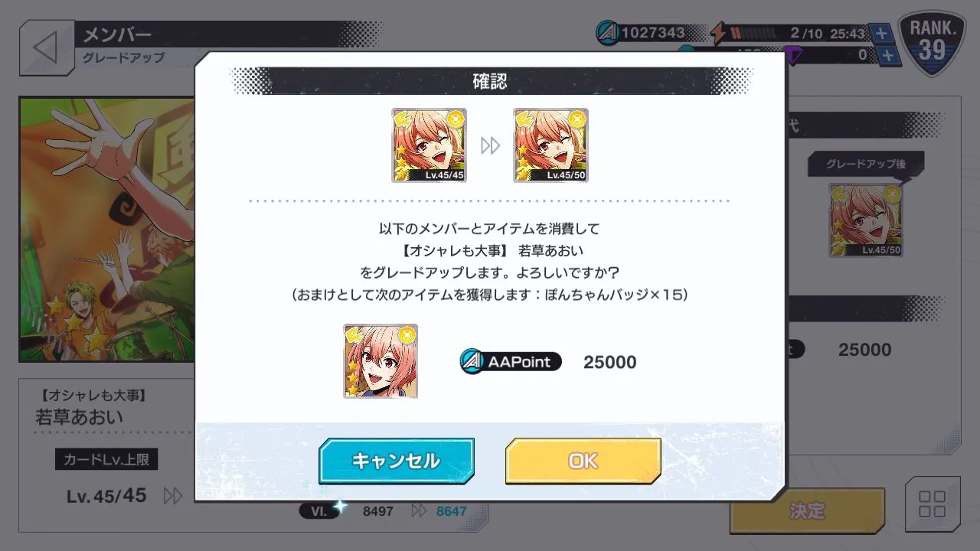The height and width of the screenshot is (551, 980).
Task: Tap the AAPoint currency icon in header
Action: point(608,33)
